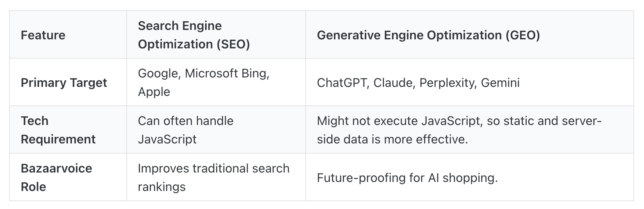Image resolution: width=644 pixels, height=209 pixels.
Task: Select the "Primary Target" row label
Action: coord(64,83)
